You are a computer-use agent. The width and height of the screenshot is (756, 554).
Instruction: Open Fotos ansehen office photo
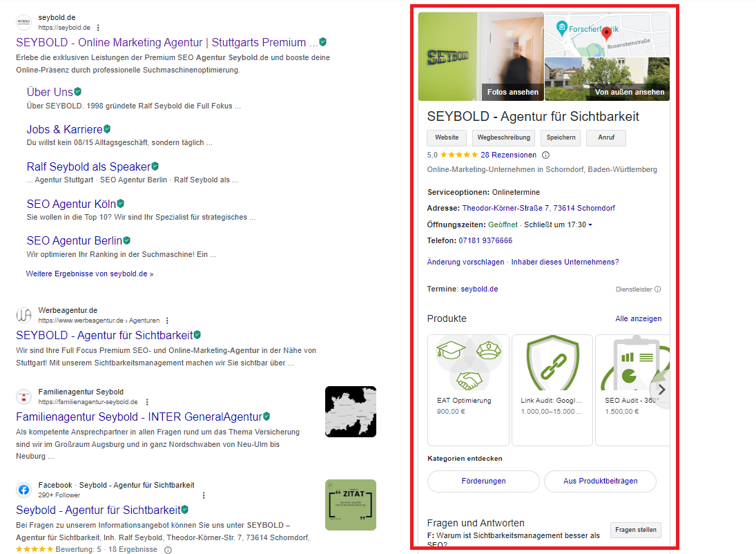click(481, 57)
